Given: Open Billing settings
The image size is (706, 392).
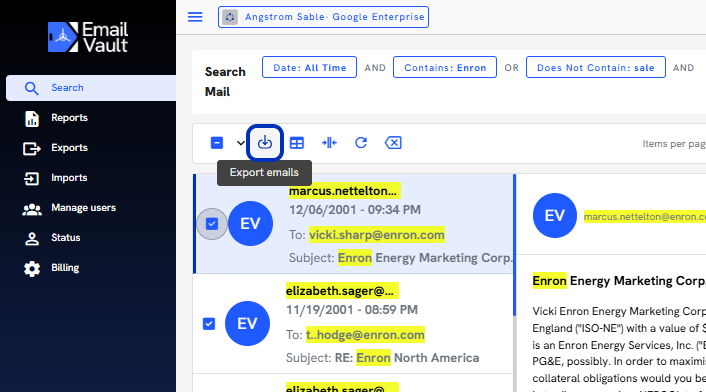Looking at the screenshot, I should (65, 268).
